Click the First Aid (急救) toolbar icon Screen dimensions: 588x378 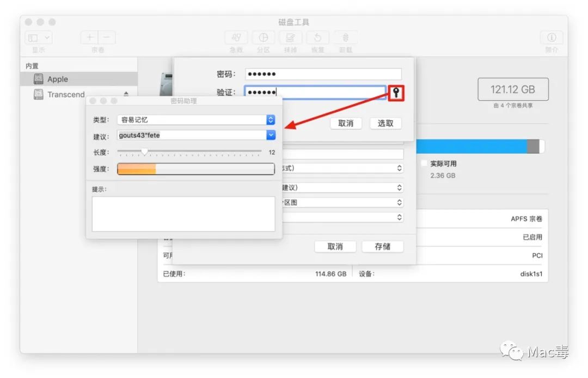(x=236, y=38)
